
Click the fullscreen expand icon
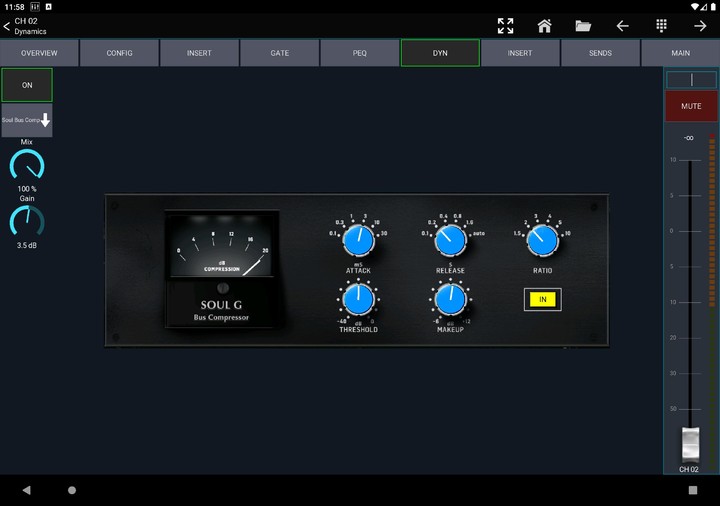click(x=505, y=26)
